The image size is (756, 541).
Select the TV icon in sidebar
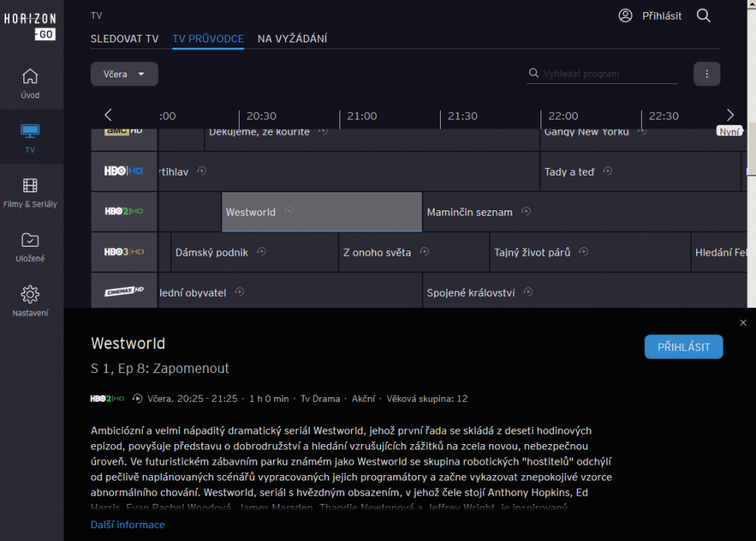coord(30,138)
